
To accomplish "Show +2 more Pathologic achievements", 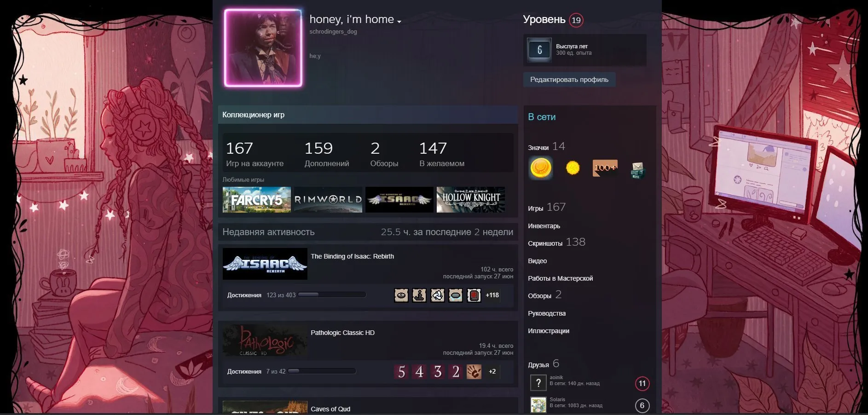I will (492, 372).
